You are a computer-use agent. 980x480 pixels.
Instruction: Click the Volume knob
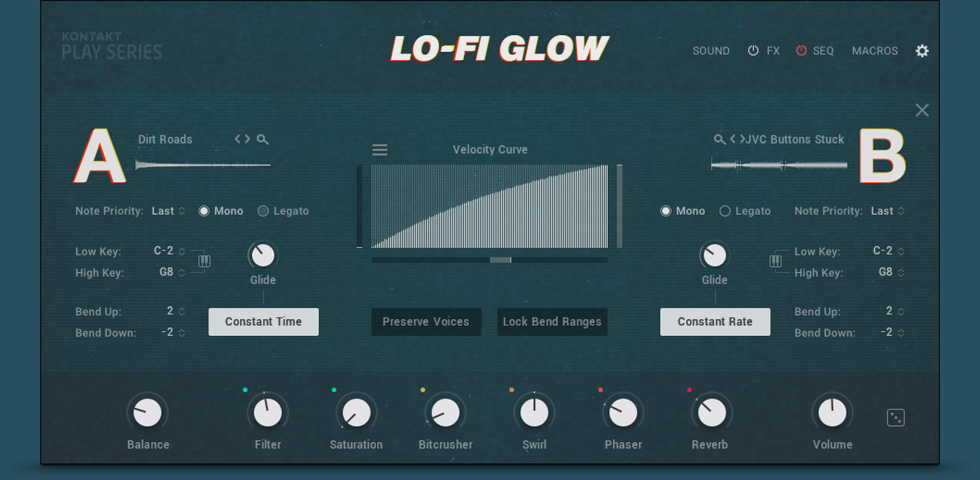tap(832, 413)
